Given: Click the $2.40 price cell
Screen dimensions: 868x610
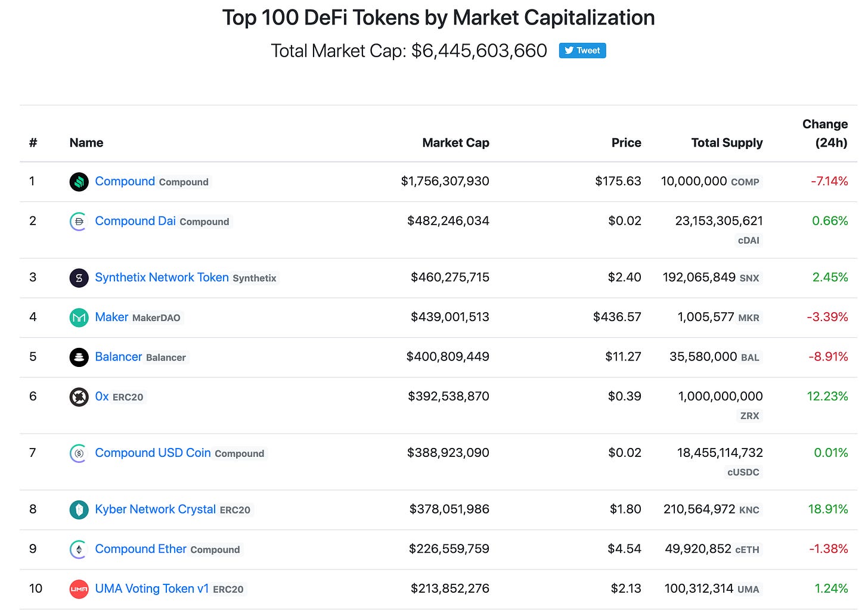Looking at the screenshot, I should pyautogui.click(x=624, y=277).
